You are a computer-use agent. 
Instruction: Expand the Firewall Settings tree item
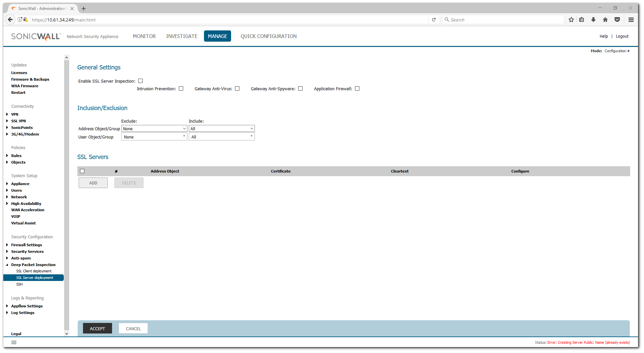click(x=26, y=245)
